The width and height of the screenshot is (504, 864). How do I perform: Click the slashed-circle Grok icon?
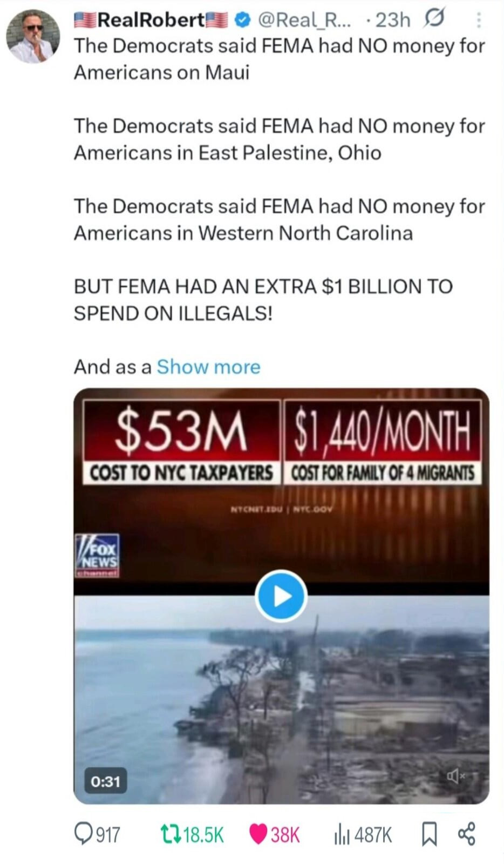point(434,19)
